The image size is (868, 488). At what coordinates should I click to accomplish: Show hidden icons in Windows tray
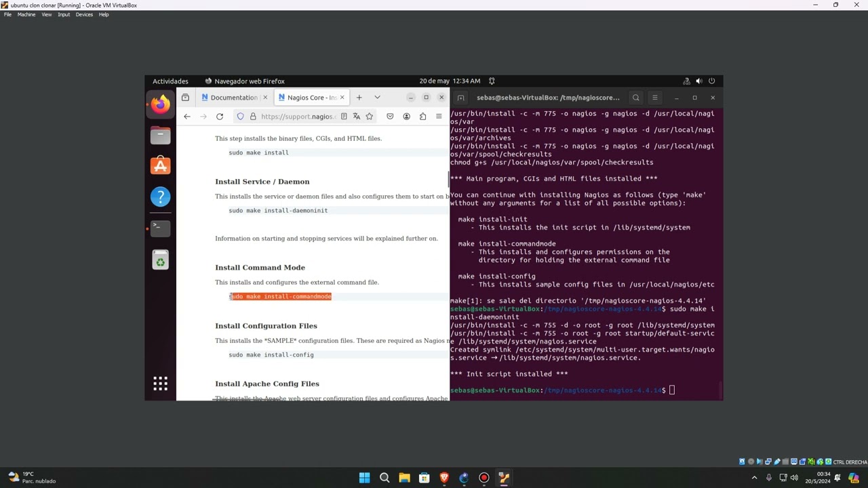[754, 478]
